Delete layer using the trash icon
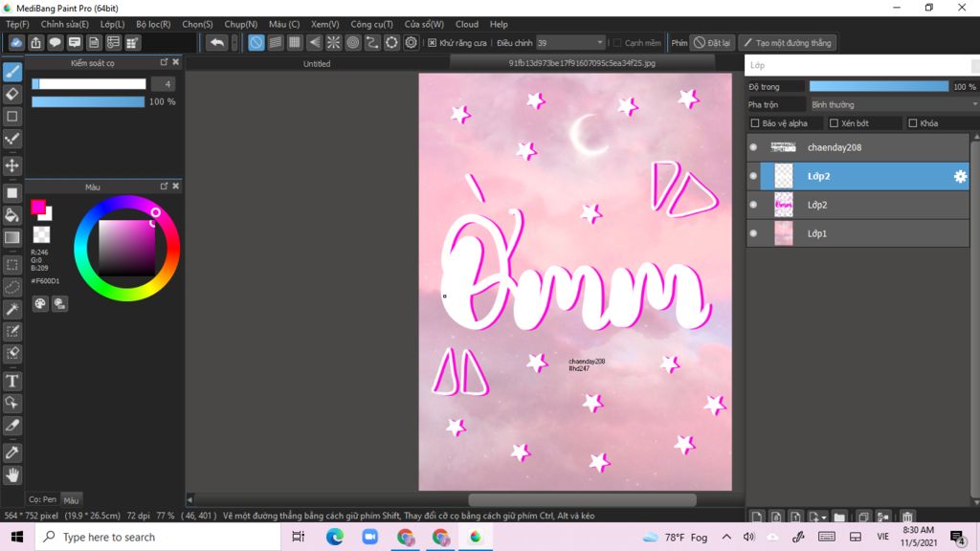Viewport: 980px width, 551px height. point(907,517)
